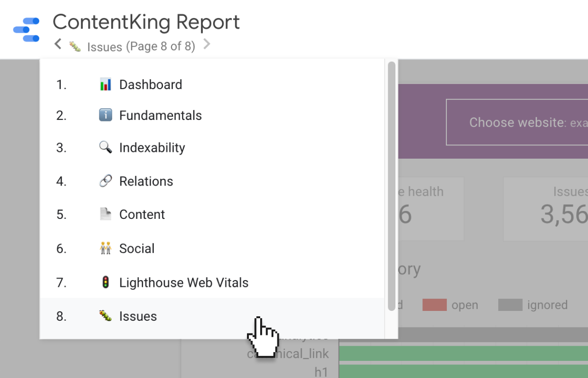
Task: Open Lighthouse Web Vitals page
Action: (212, 283)
